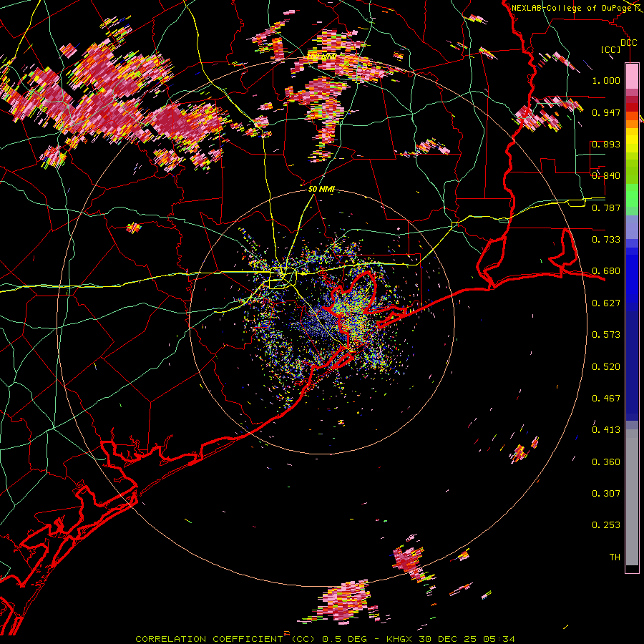Click the 0.520 scale label
The width and height of the screenshot is (644, 644).
[606, 367]
